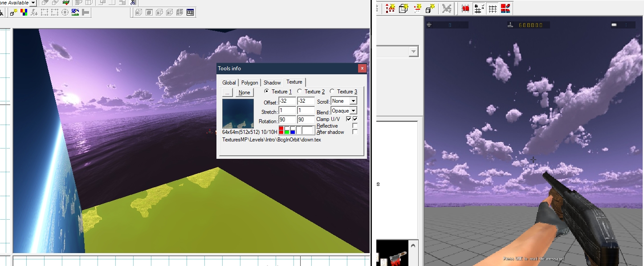Click the red castle with spark icon
Image resolution: width=644 pixels, height=266 pixels.
tap(391, 8)
